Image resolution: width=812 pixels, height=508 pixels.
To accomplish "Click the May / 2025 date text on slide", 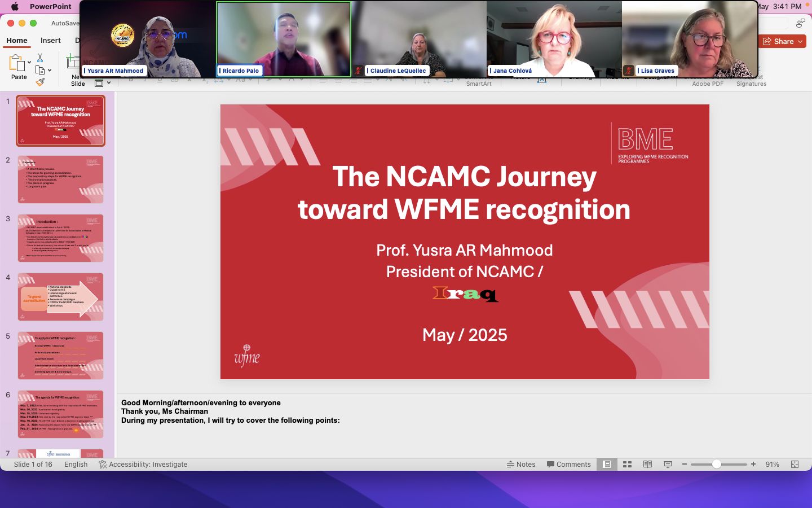I will click(x=465, y=335).
